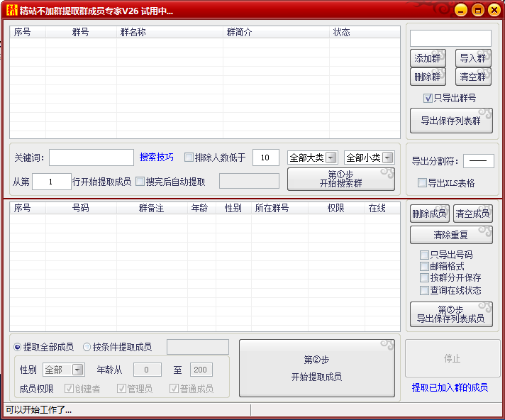Select 按条件提取成员 radio button

(87, 347)
